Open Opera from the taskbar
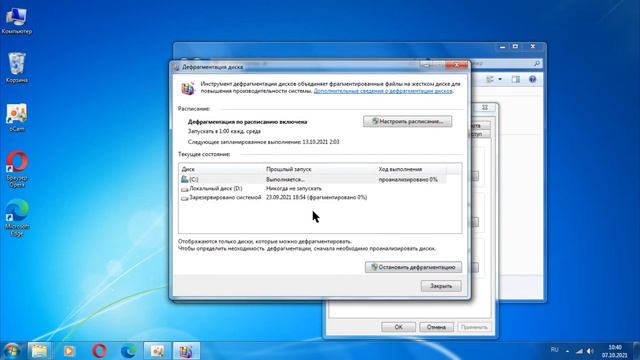 [99, 351]
